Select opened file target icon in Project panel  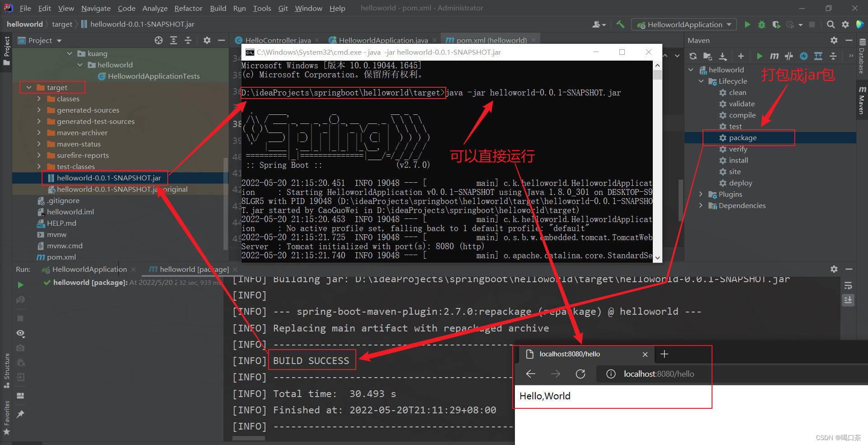click(159, 40)
